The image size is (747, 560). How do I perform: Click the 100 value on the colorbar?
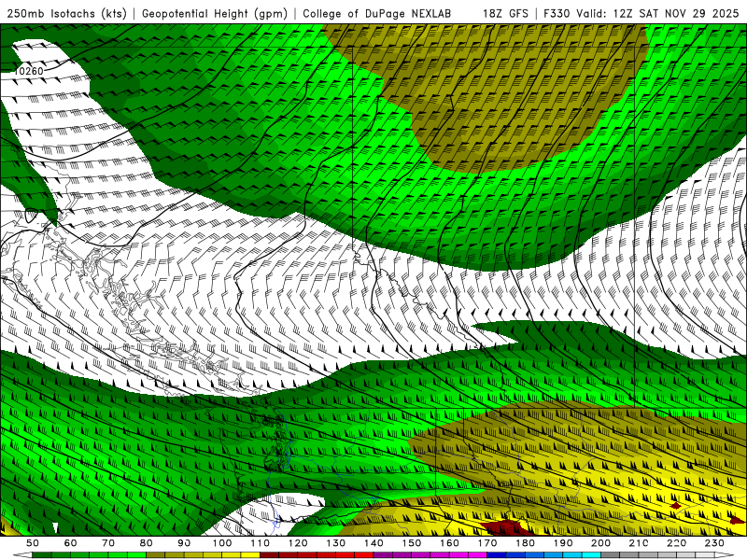[x=222, y=543]
